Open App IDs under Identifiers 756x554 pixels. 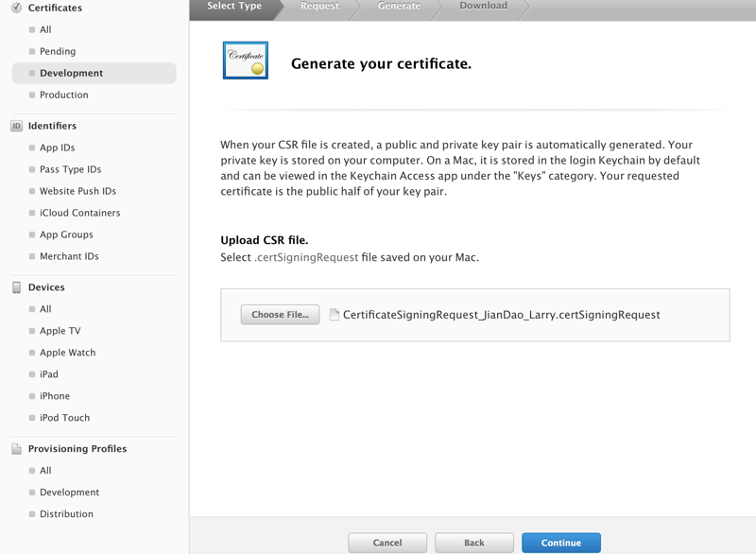58,147
